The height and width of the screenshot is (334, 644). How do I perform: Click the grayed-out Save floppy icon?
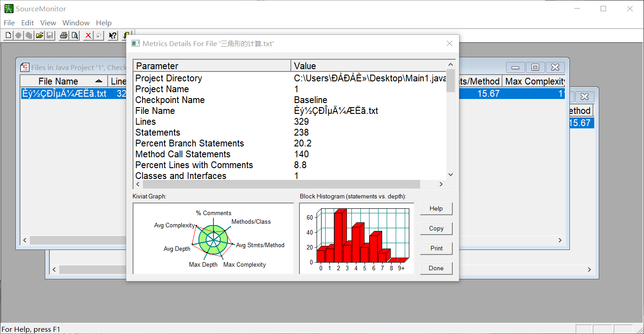[x=50, y=35]
